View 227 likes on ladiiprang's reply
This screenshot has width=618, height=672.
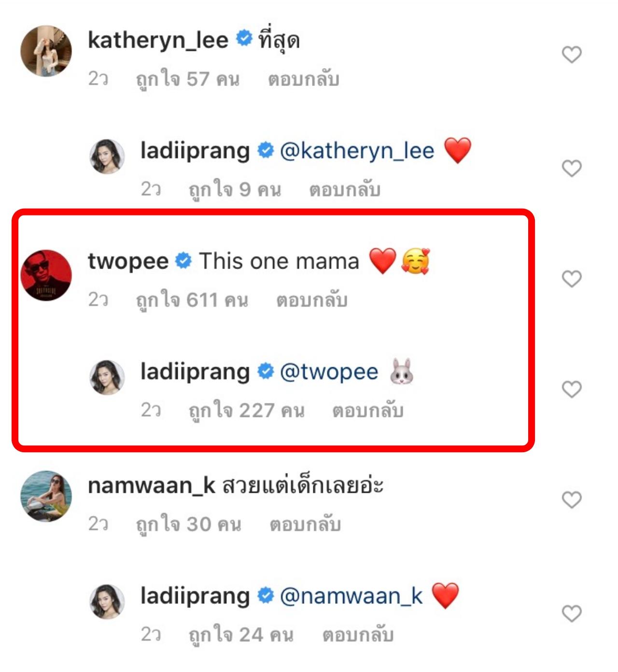click(246, 411)
